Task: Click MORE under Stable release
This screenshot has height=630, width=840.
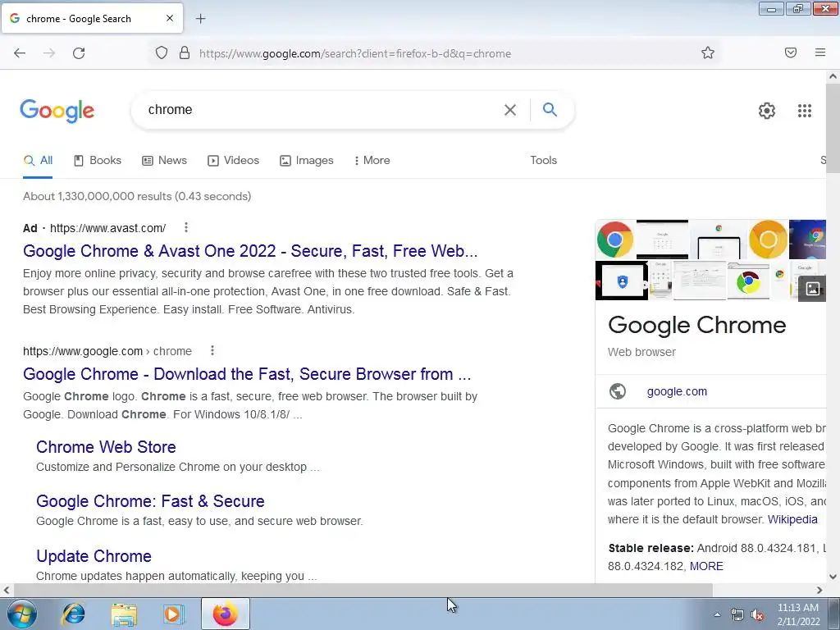Action: click(x=706, y=566)
